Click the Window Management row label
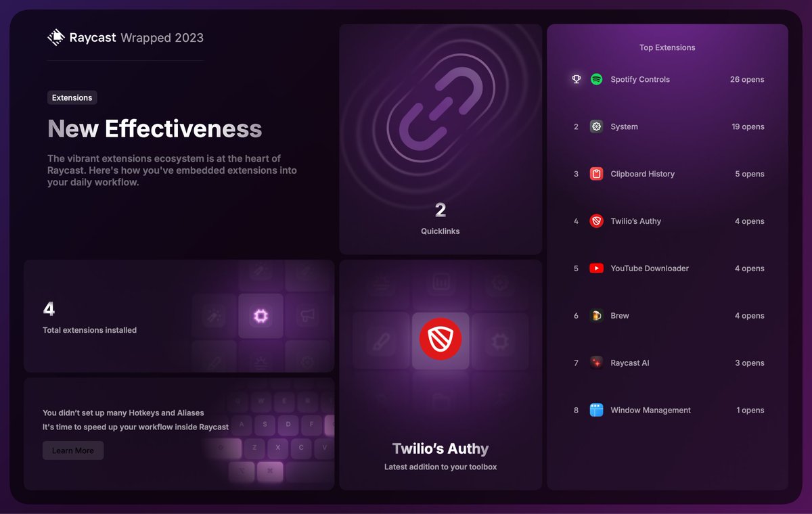 point(650,411)
